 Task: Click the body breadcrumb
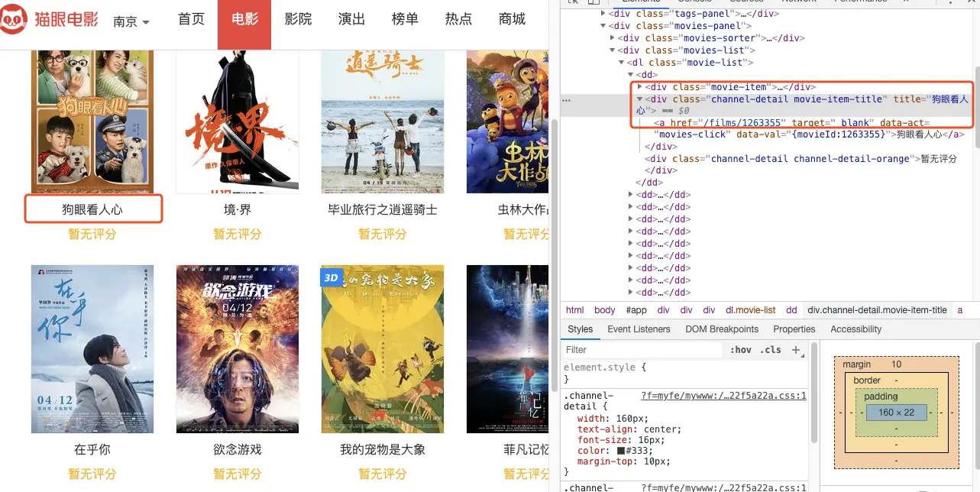[605, 310]
